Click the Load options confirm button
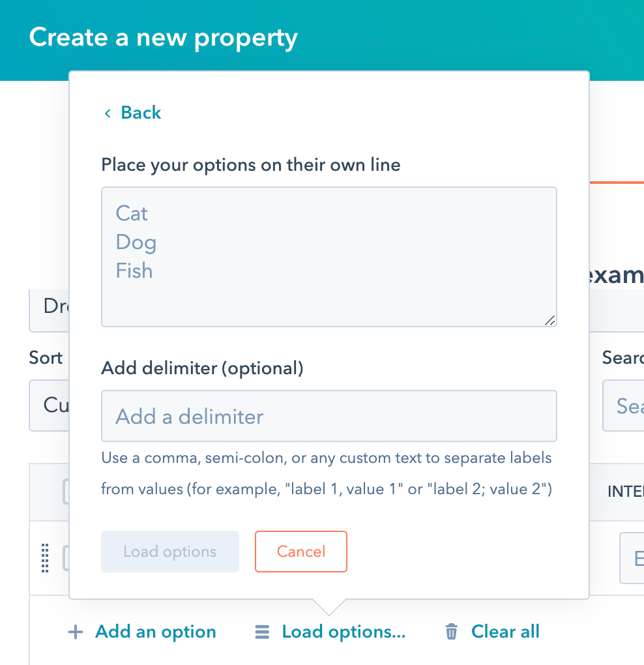Viewport: 644px width, 665px height. [169, 552]
